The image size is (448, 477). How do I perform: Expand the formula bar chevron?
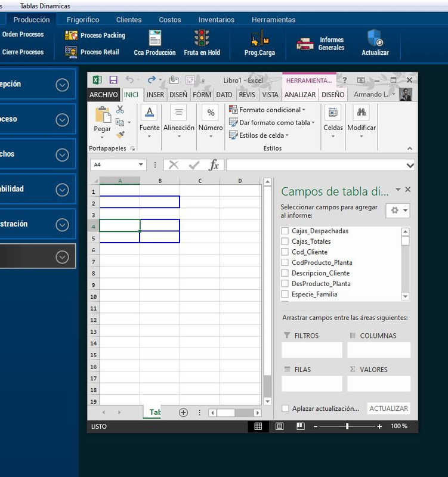(x=410, y=166)
